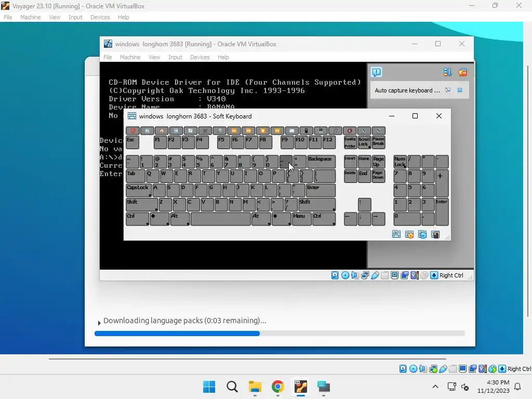The image size is (532, 399).
Task: Click the mute speaker multimedia key
Action: [350, 130]
